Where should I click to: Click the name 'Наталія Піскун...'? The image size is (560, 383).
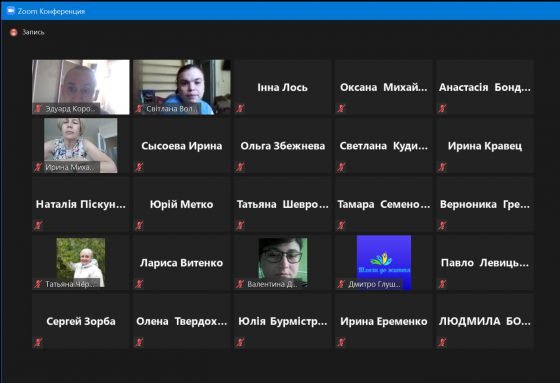[x=81, y=204]
